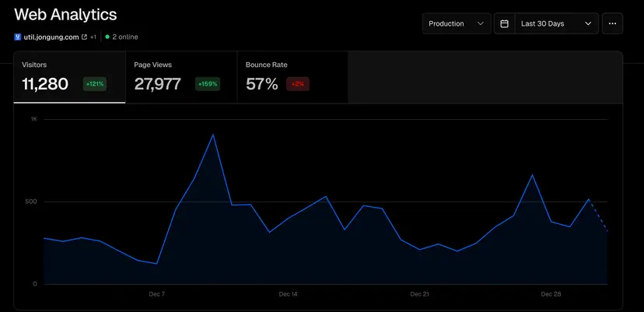Click the Dec 28 axis label
The width and height of the screenshot is (644, 312).
[x=551, y=294]
